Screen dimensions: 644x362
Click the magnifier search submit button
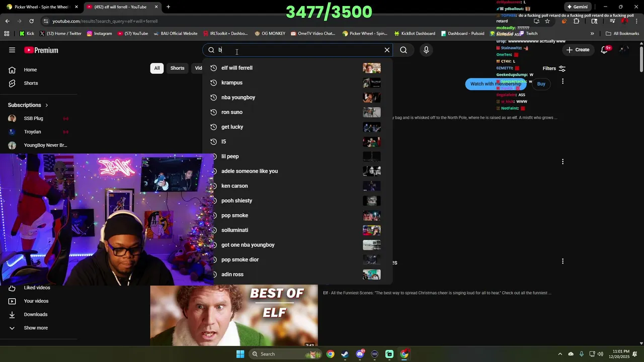pyautogui.click(x=404, y=50)
